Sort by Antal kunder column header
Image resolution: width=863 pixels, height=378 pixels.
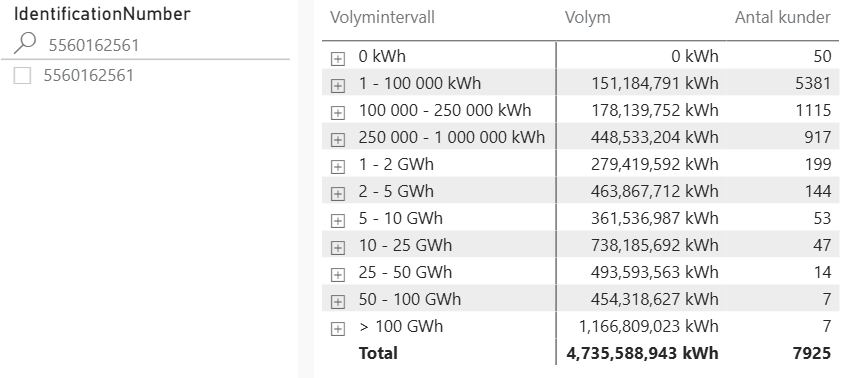[782, 18]
